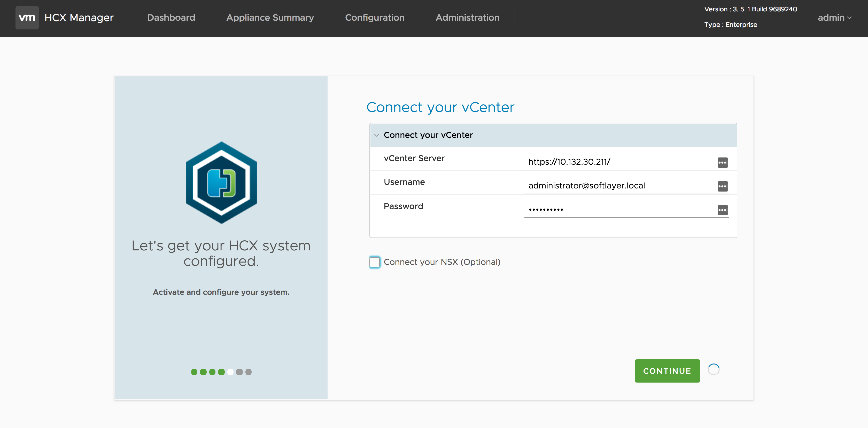Click the HCX Manager home link

click(x=79, y=18)
